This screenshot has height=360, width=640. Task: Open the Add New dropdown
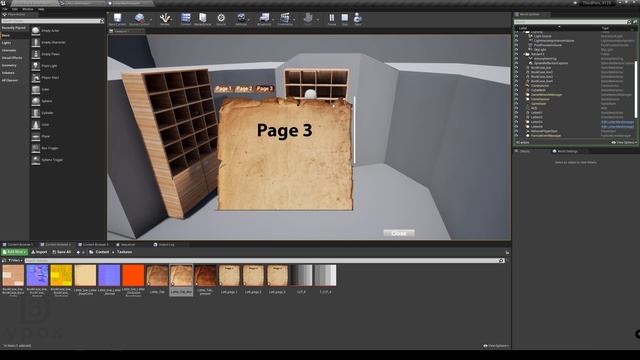tap(15, 252)
